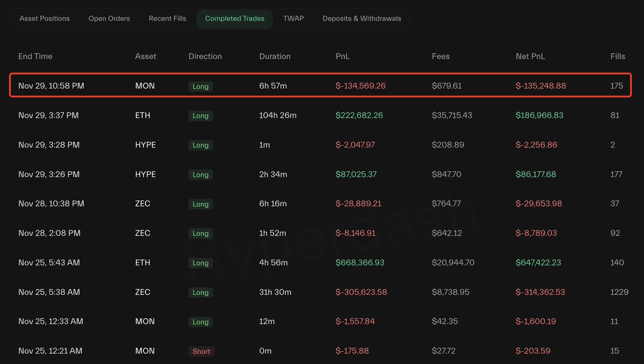Open the Deposits & Withdrawals tab

pyautogui.click(x=362, y=18)
